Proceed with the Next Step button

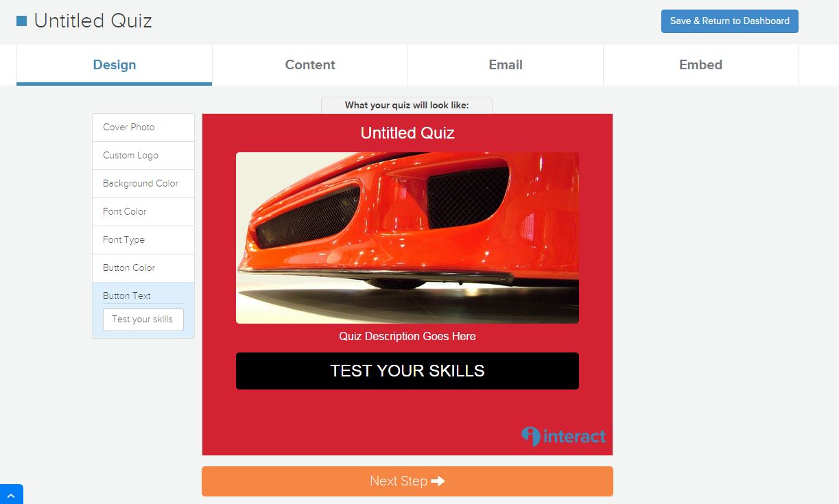(407, 481)
